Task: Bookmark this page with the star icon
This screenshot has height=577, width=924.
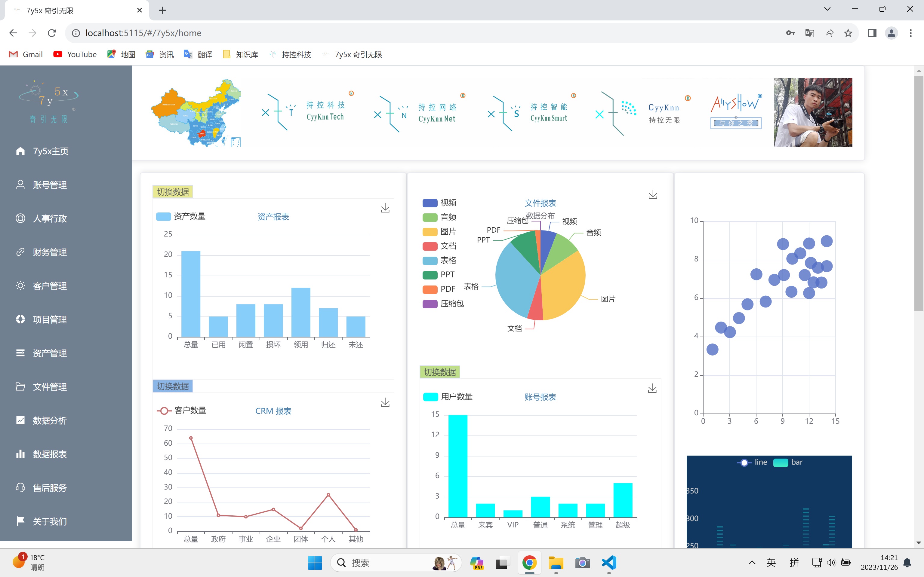Action: click(848, 33)
